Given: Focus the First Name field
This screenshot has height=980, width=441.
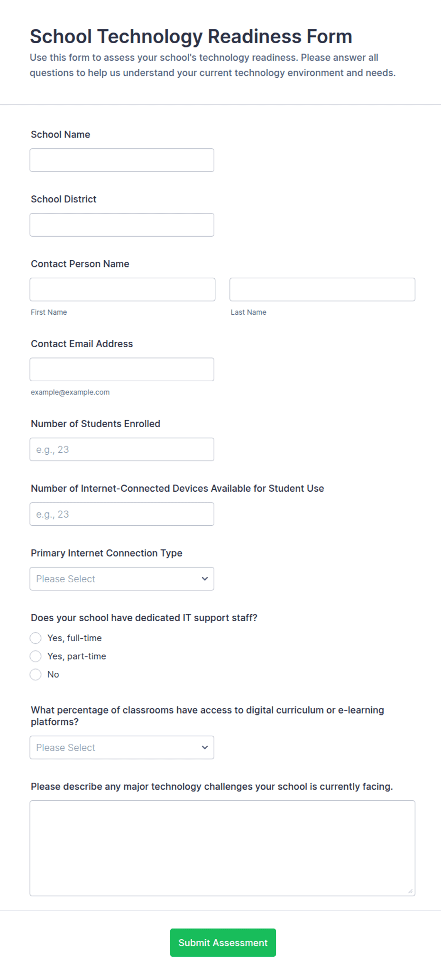Looking at the screenshot, I should point(122,289).
